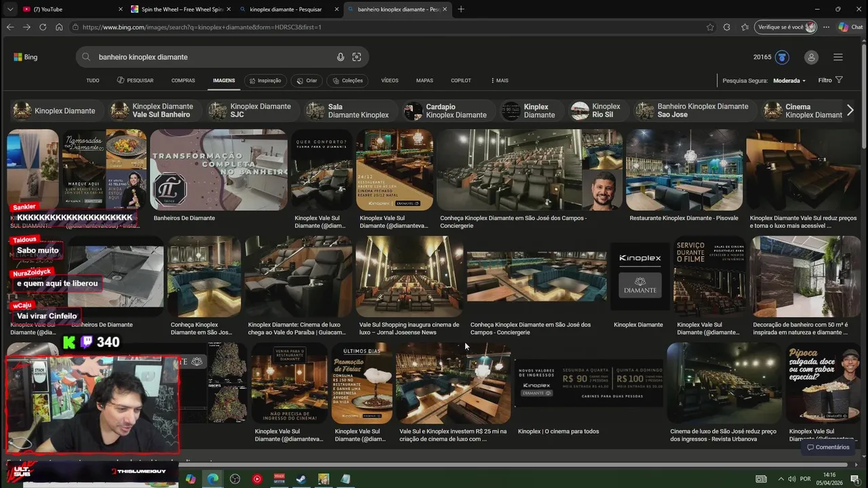Open the Pesquisa Segura Moderada dropdown
Screen dimensions: 868x488
click(x=789, y=81)
